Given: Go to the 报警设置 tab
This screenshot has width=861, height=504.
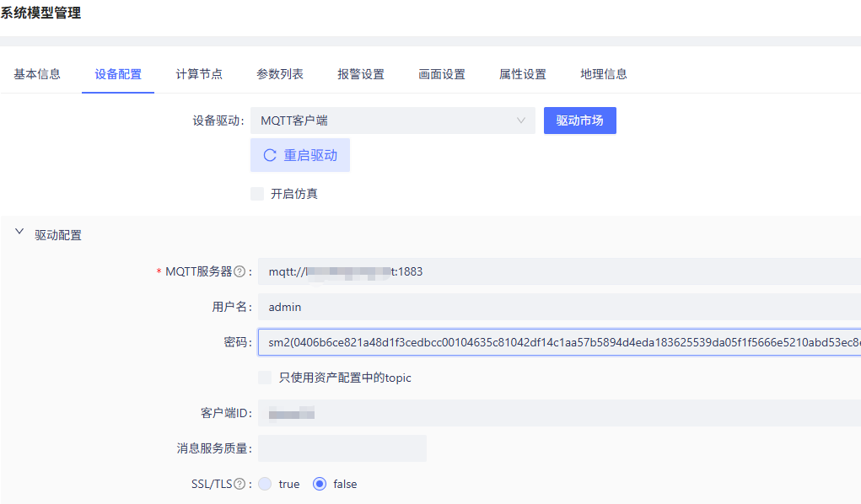Looking at the screenshot, I should pyautogui.click(x=361, y=74).
